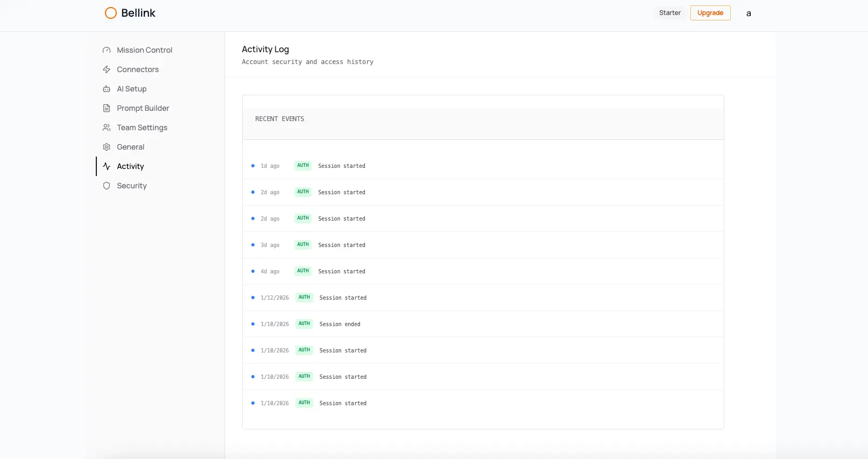The width and height of the screenshot is (868, 459).
Task: Click the Bellink brand name
Action: [x=138, y=13]
